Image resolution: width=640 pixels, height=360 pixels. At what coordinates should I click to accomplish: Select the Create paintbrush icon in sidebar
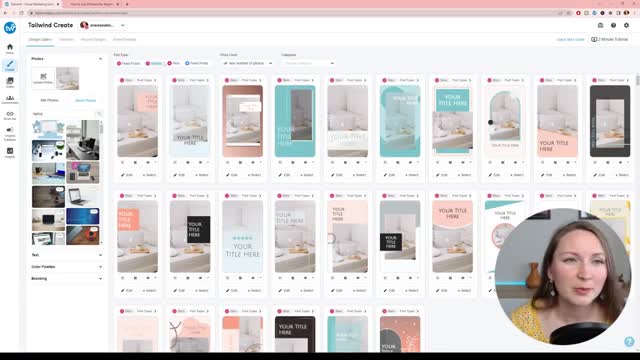click(x=10, y=65)
